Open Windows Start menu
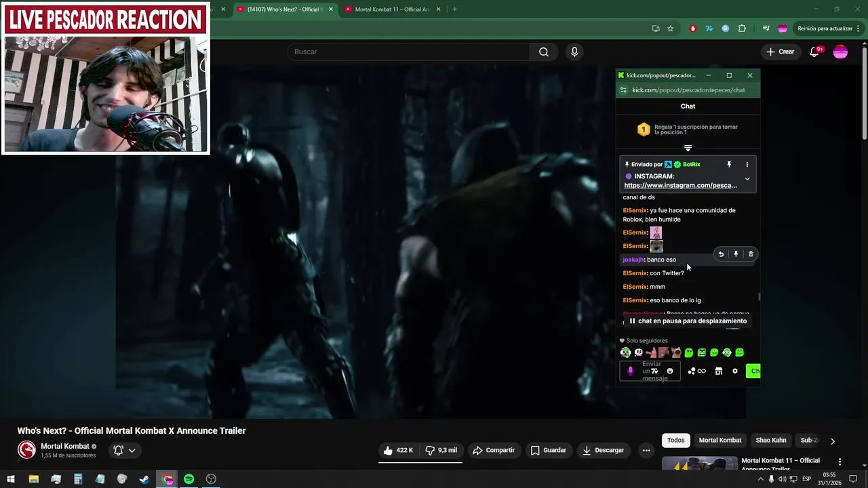The width and height of the screenshot is (868, 488). click(x=11, y=479)
